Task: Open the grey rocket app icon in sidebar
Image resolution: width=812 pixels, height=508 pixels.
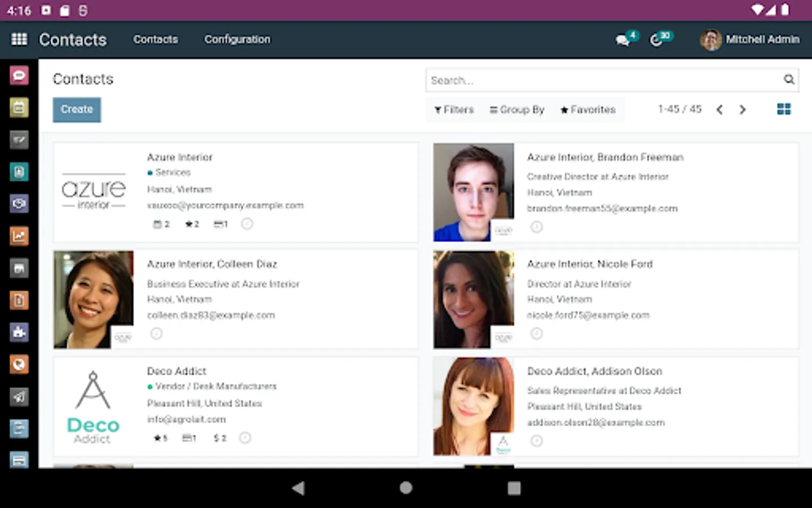Action: (19, 397)
